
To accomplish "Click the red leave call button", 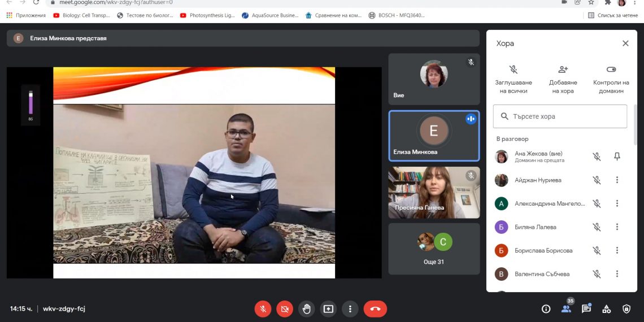I will 375,309.
